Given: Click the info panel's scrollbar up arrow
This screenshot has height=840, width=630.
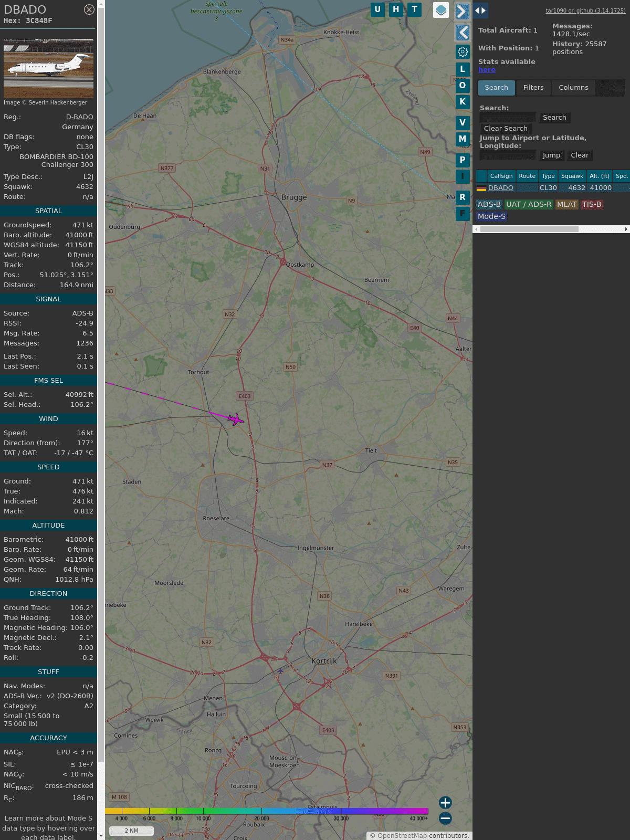Looking at the screenshot, I should click(x=101, y=4).
